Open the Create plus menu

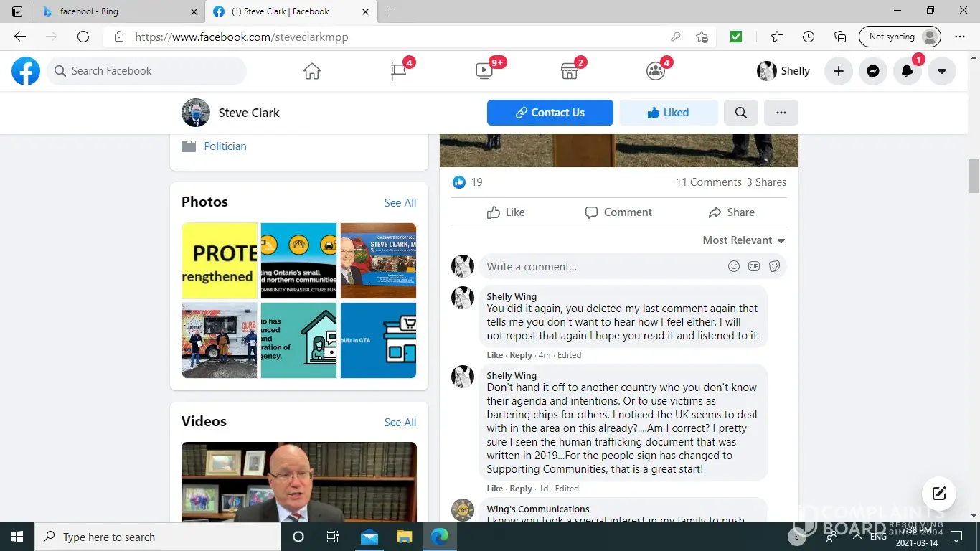[x=838, y=71]
